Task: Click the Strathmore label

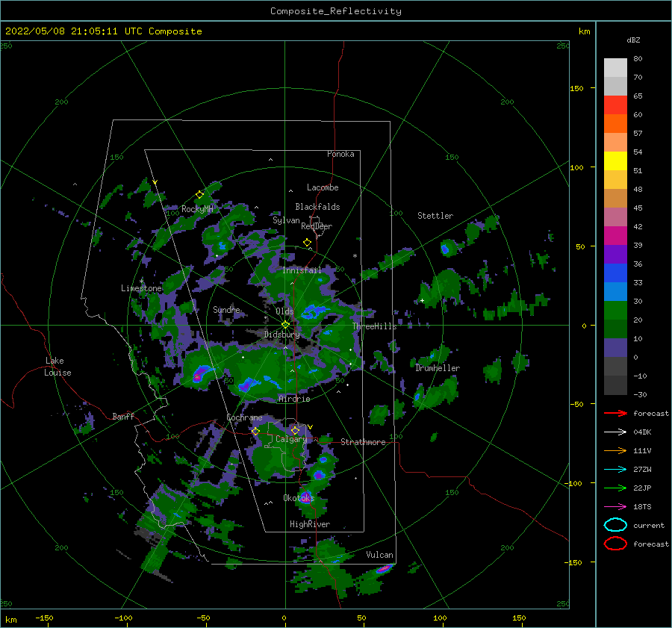Action: (363, 442)
